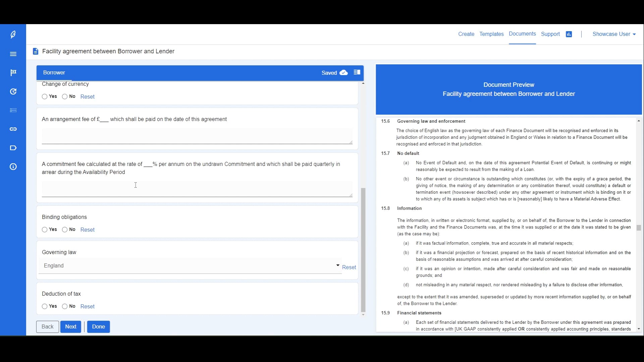Open the Templates menu item
644x362 pixels.
tap(491, 34)
